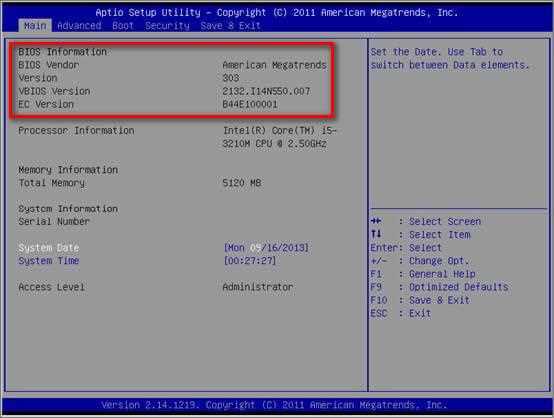Image resolution: width=554 pixels, height=418 pixels.
Task: Switch to the Main tab
Action: tap(35, 26)
